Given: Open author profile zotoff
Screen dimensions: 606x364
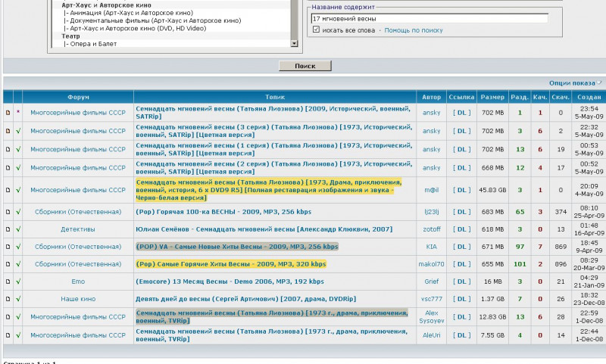Looking at the screenshot, I should click(431, 229).
